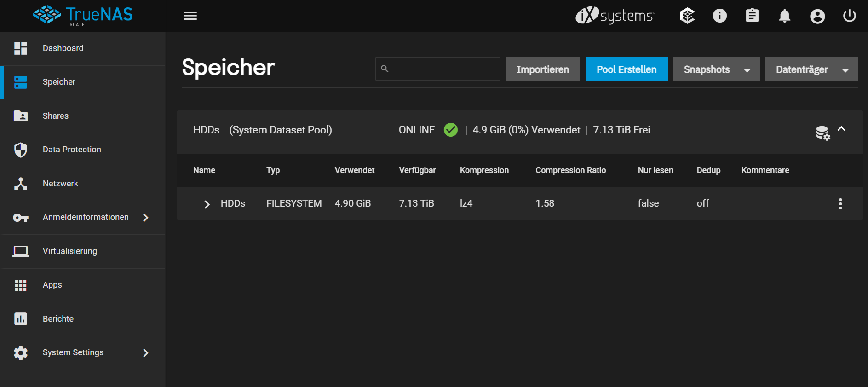
Task: Click the power icon
Action: [849, 16]
